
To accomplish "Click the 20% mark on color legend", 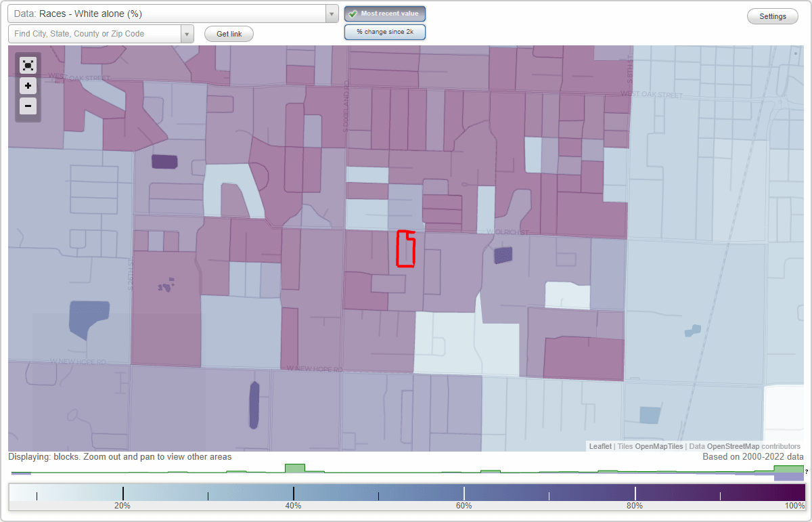I will point(122,494).
